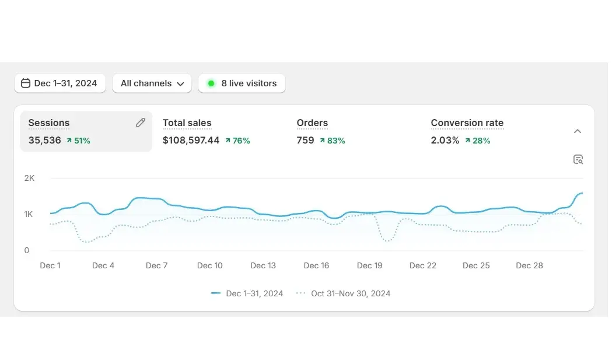Click the calendar icon in date button
Image resolution: width=612 pixels, height=364 pixels.
[x=26, y=83]
